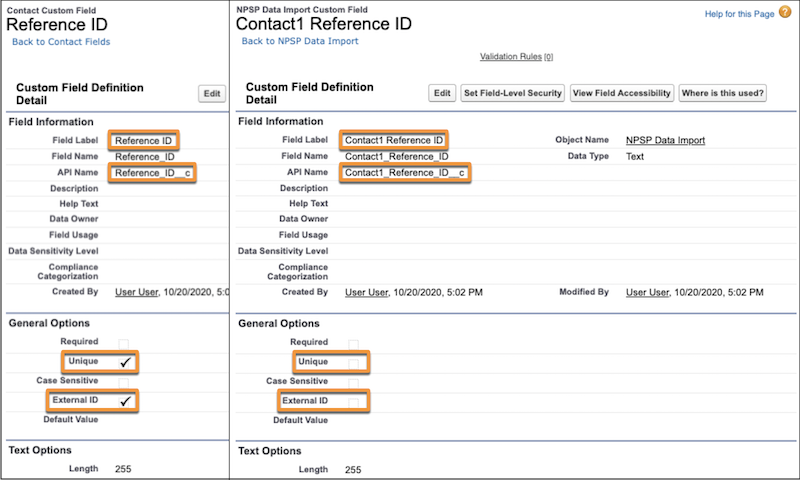Image resolution: width=800 pixels, height=480 pixels.
Task: Open User User link in Contact panel Created By
Action: pyautogui.click(x=136, y=292)
